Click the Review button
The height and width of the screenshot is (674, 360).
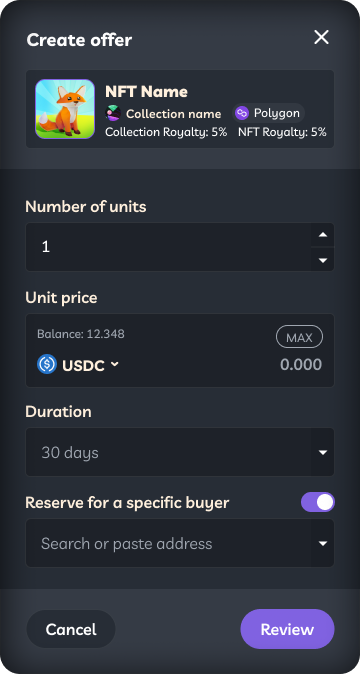287,629
